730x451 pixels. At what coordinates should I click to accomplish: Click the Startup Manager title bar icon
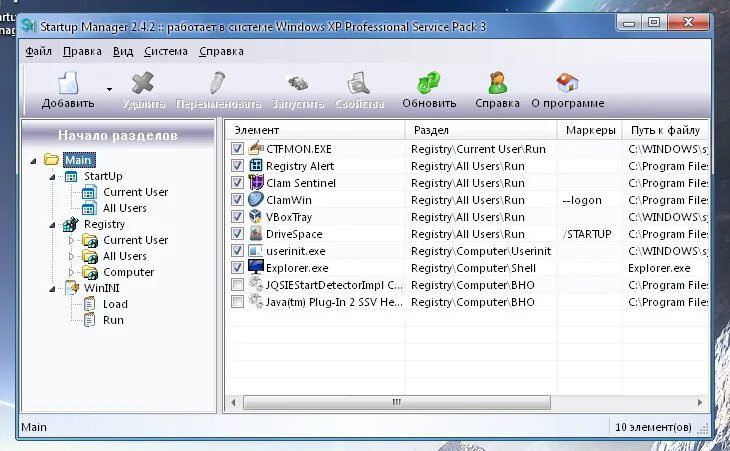click(28, 26)
